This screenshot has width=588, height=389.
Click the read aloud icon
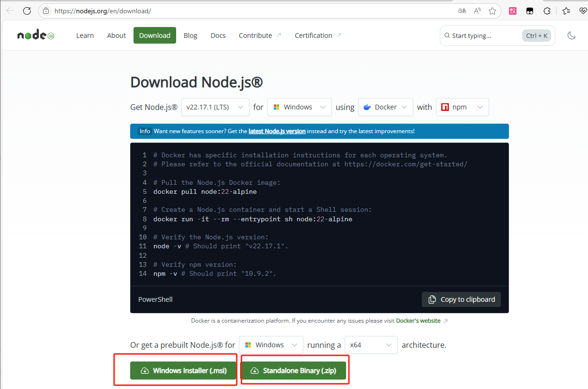coord(477,11)
